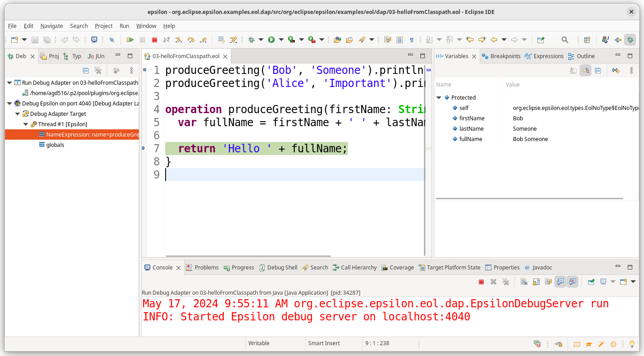
Task: Open Variables view menu (three dots)
Action: coord(631,70)
